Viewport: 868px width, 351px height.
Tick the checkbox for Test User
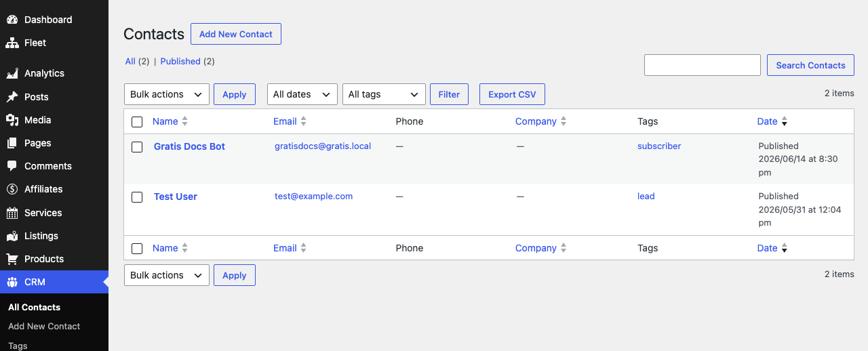coord(137,197)
